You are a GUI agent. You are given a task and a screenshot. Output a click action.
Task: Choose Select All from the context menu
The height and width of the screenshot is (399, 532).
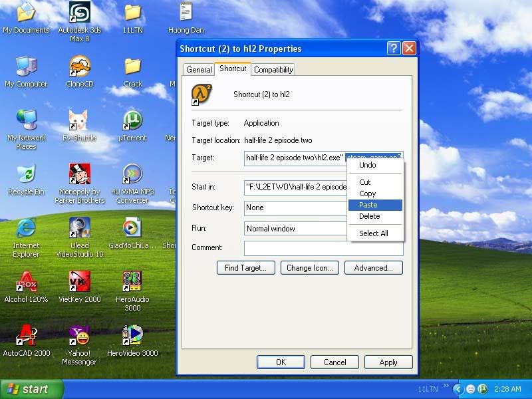click(376, 233)
